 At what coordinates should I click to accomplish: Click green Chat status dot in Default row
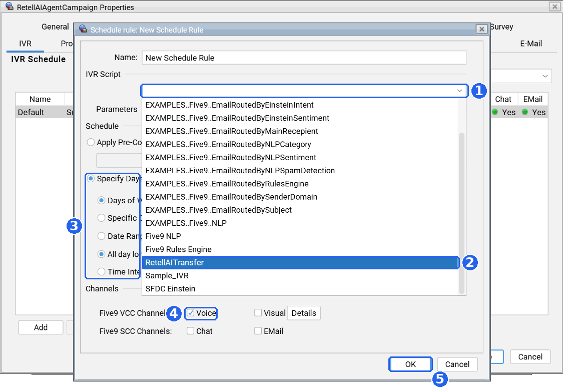(x=495, y=112)
